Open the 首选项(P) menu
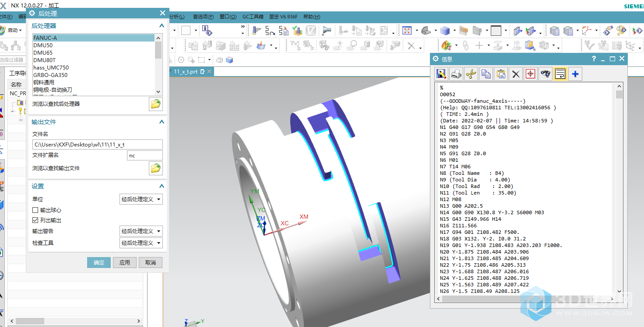This screenshot has width=644, height=327. pyautogui.click(x=203, y=17)
